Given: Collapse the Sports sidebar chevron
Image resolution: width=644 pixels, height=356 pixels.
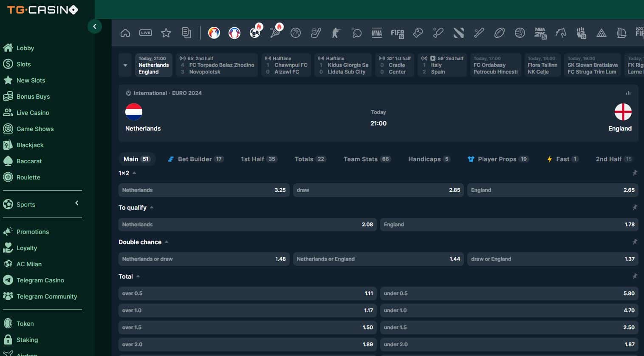Looking at the screenshot, I should [x=77, y=203].
